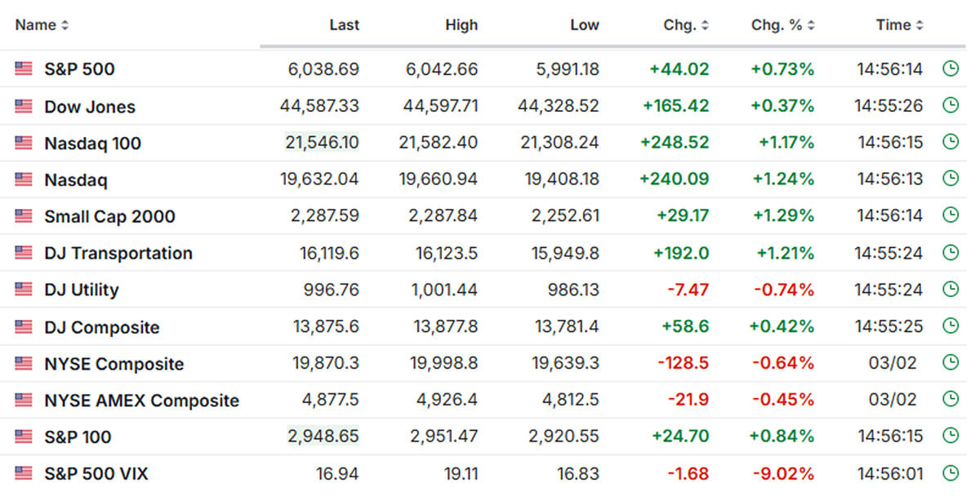Screen dimensions: 980x501
Task: Click the clock icon in Nasdaq 100 row
Action: pyautogui.click(x=950, y=142)
